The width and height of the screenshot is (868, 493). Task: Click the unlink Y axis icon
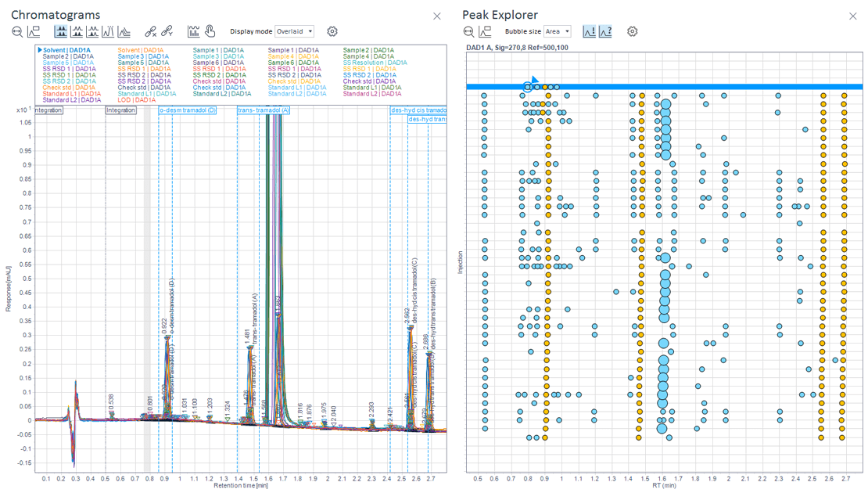pyautogui.click(x=167, y=32)
